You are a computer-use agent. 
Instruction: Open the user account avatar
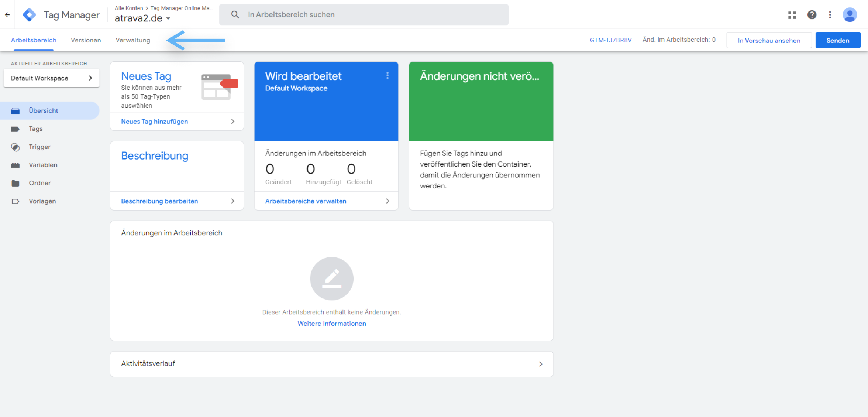click(850, 14)
